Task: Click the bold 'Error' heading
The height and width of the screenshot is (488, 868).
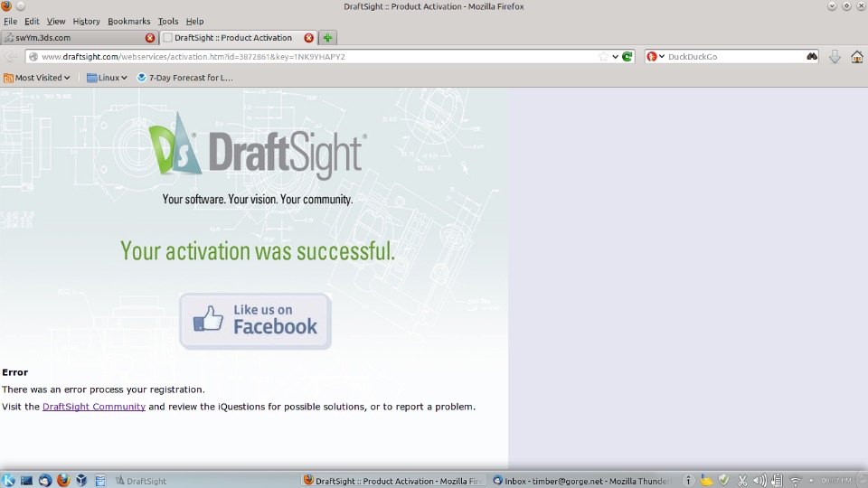Action: pos(15,372)
